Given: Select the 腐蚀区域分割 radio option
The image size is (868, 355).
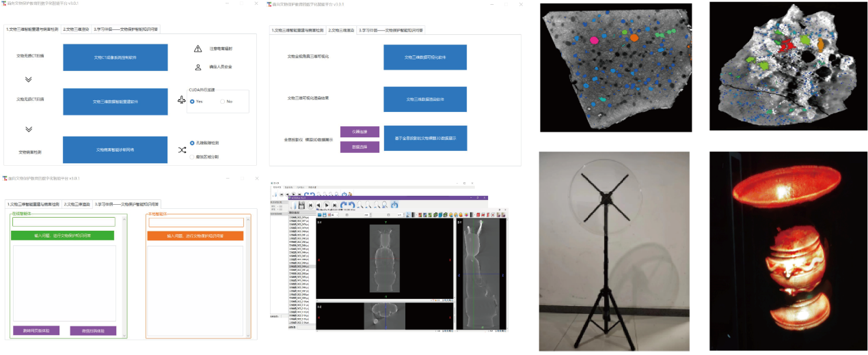Looking at the screenshot, I should click(193, 157).
